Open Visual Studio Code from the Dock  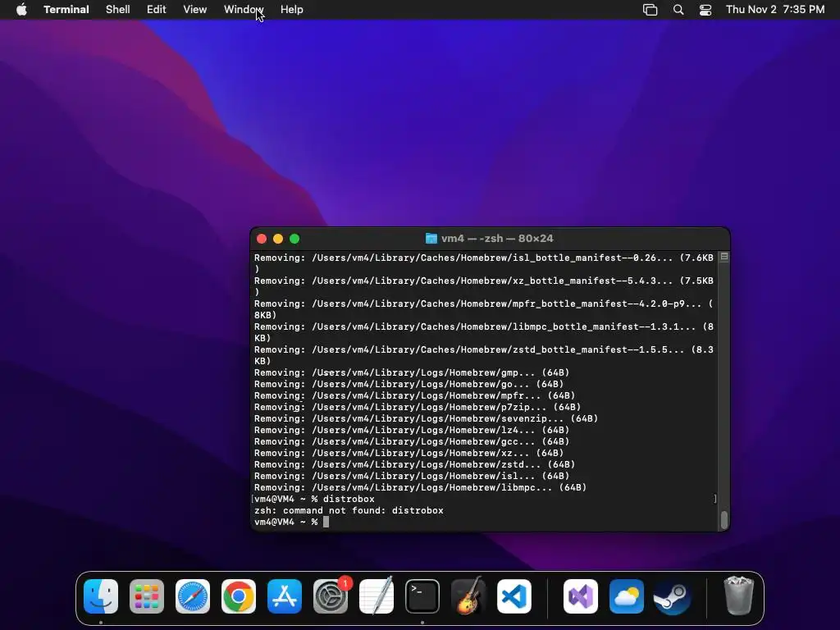pyautogui.click(x=514, y=596)
